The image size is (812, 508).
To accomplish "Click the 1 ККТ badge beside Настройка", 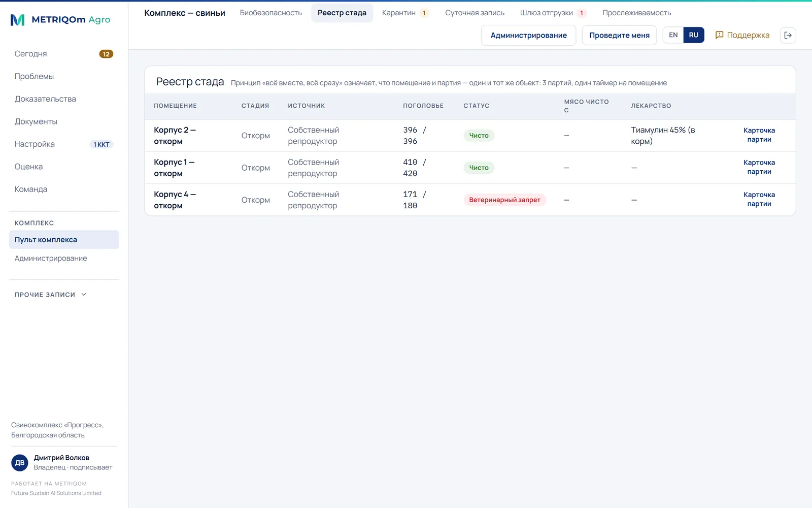I will (x=101, y=144).
